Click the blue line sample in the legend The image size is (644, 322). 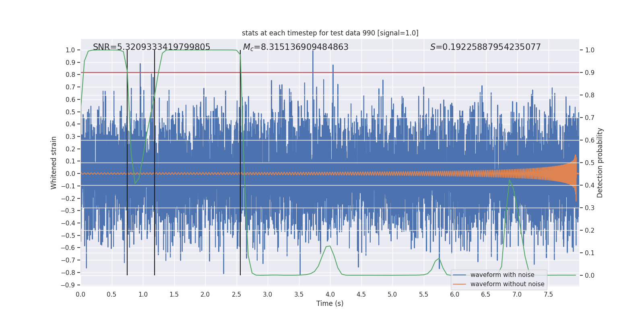pyautogui.click(x=460, y=275)
